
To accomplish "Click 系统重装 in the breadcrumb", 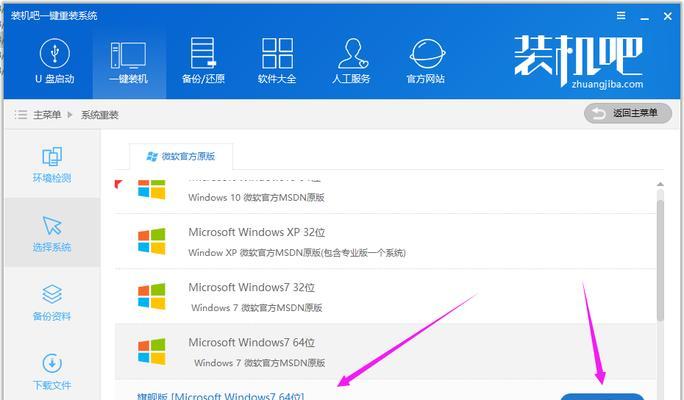I will click(x=100, y=115).
